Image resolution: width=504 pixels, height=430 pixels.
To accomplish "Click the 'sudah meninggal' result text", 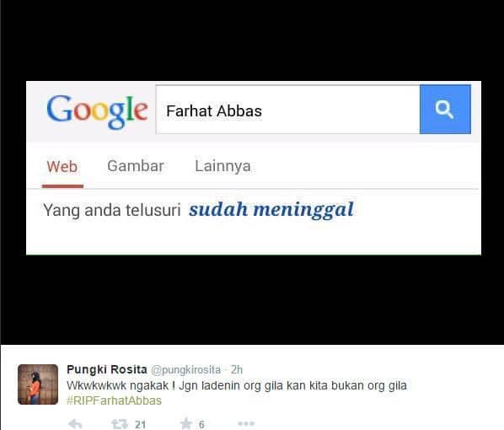I will click(x=271, y=210).
